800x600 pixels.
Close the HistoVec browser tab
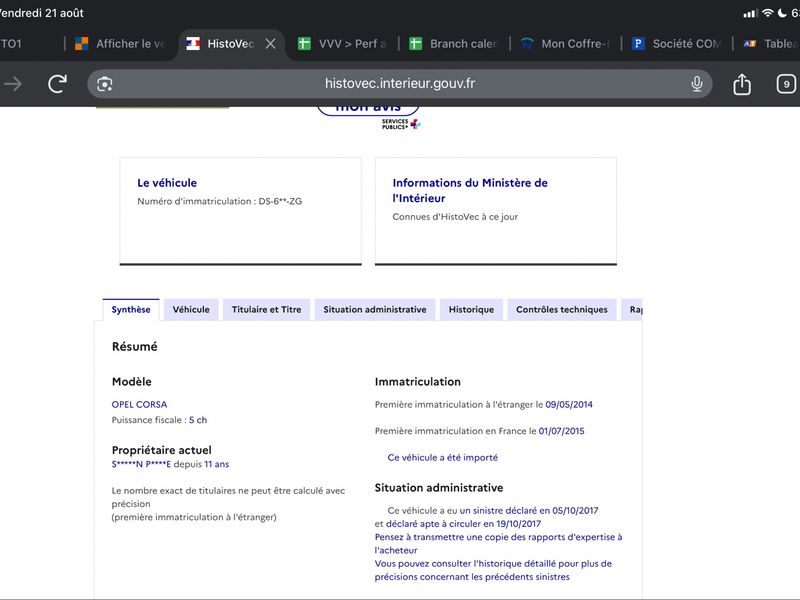[270, 44]
